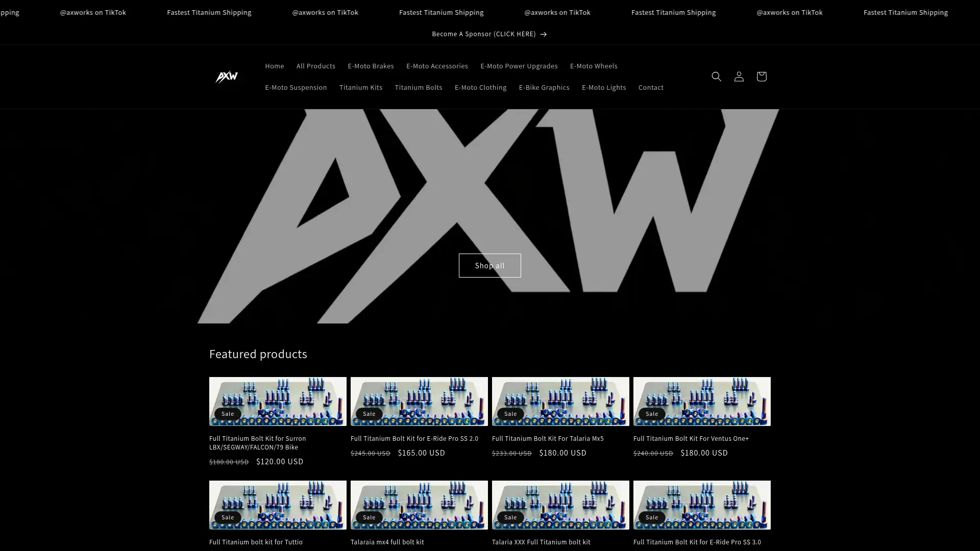Screen dimensions: 980x551
Task: Click the Talaraia mx4 full bolt kit title
Action: click(387, 542)
